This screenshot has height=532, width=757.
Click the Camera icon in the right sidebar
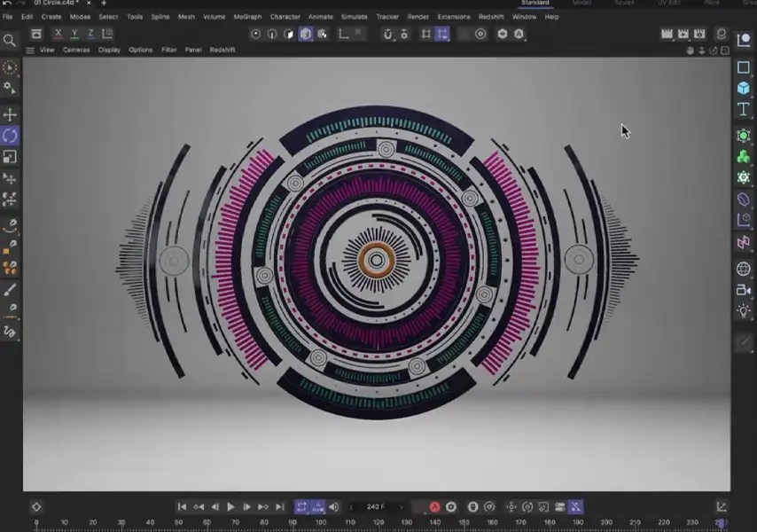coord(744,290)
